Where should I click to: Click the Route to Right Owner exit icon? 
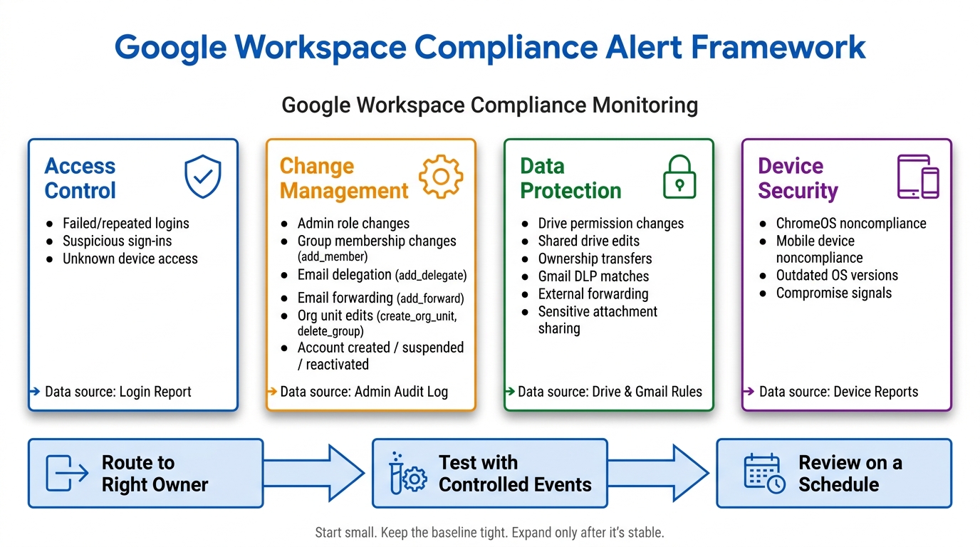[x=67, y=473]
